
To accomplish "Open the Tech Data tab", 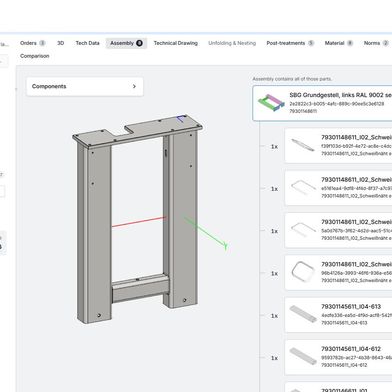I will (x=87, y=43).
